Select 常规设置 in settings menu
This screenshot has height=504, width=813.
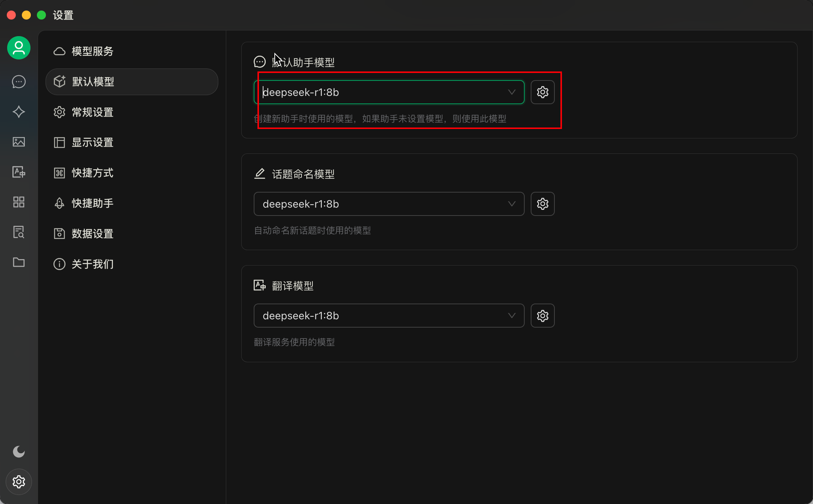[x=92, y=112]
